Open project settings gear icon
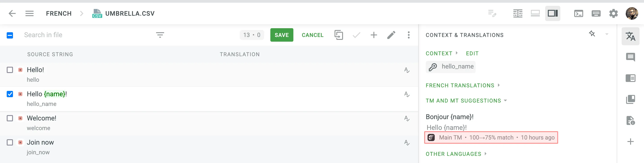The width and height of the screenshot is (644, 163). [614, 13]
